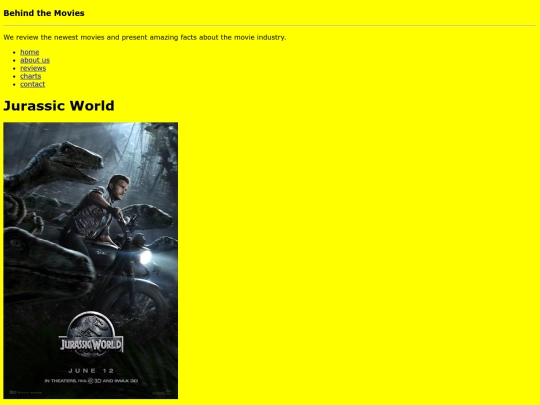Click the contact link

pyautogui.click(x=33, y=84)
